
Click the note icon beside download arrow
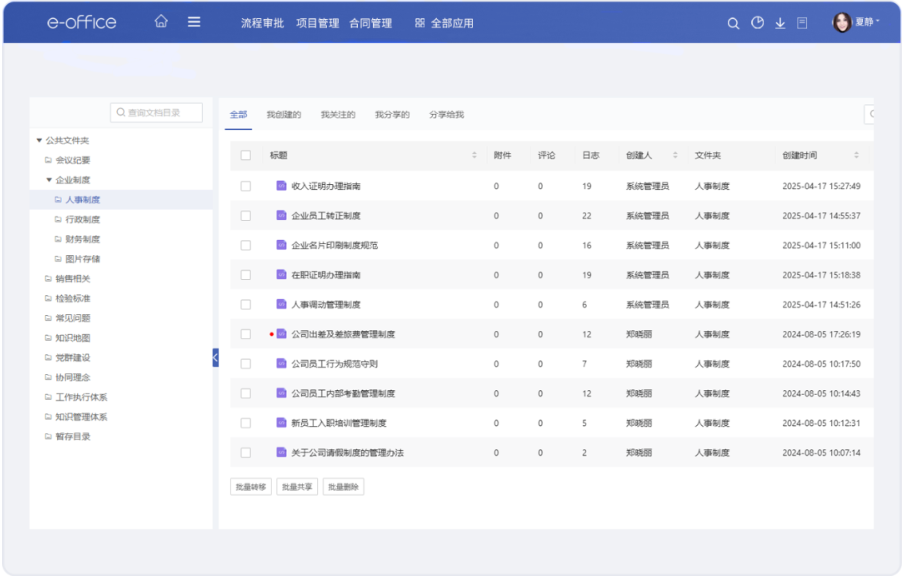802,23
